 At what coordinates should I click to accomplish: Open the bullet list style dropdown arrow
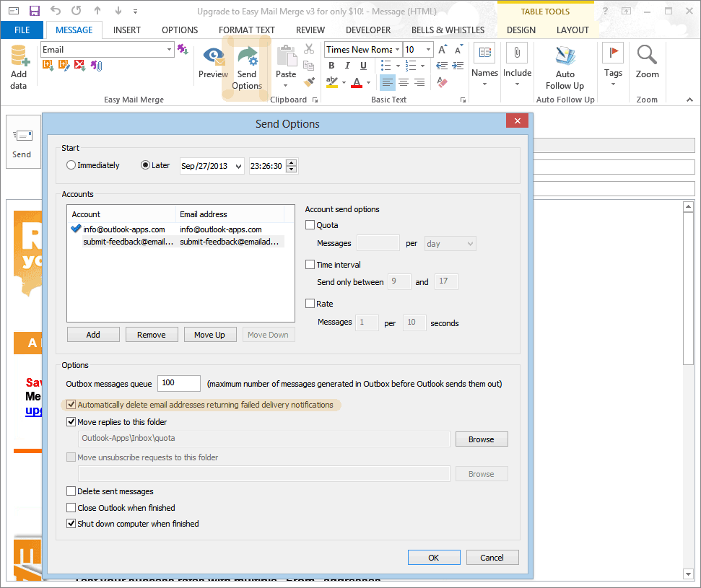pos(398,66)
